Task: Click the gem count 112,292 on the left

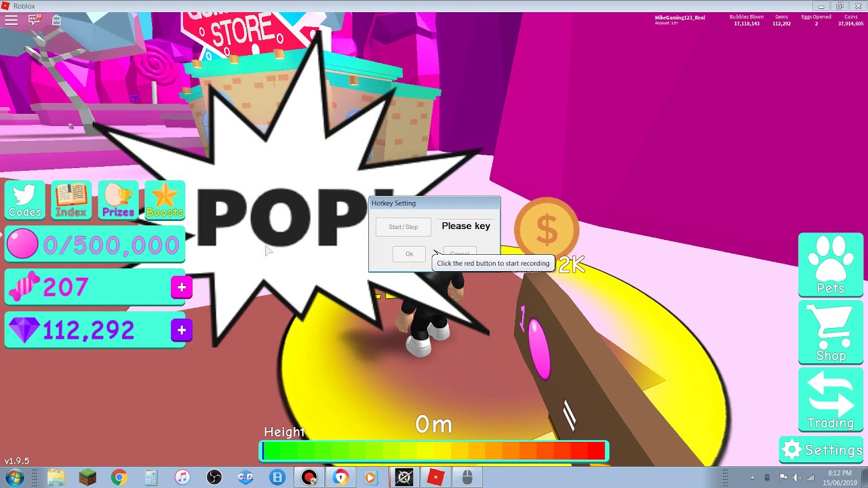Action: pyautogui.click(x=89, y=330)
